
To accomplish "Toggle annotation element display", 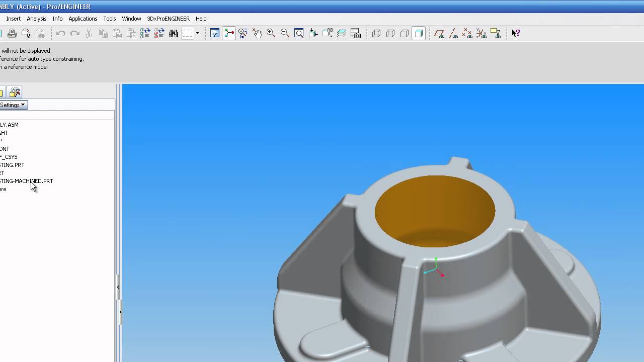I will pyautogui.click(x=495, y=33).
